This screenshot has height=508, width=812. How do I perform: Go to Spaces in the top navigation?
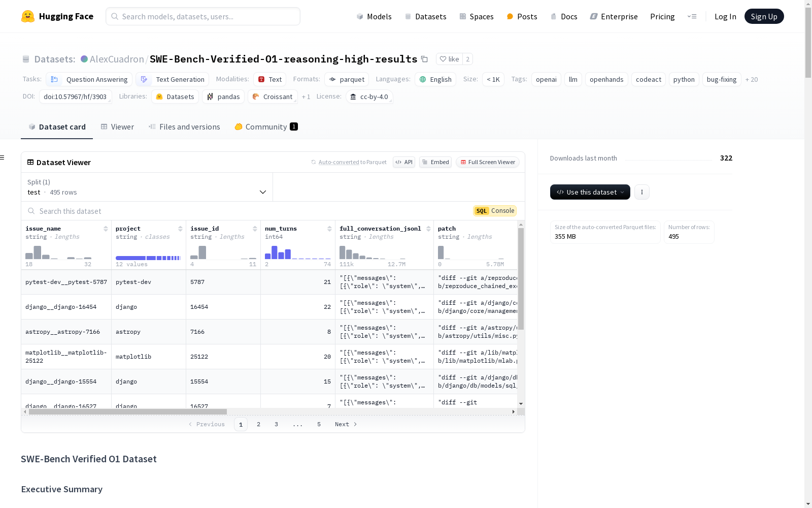pos(477,16)
